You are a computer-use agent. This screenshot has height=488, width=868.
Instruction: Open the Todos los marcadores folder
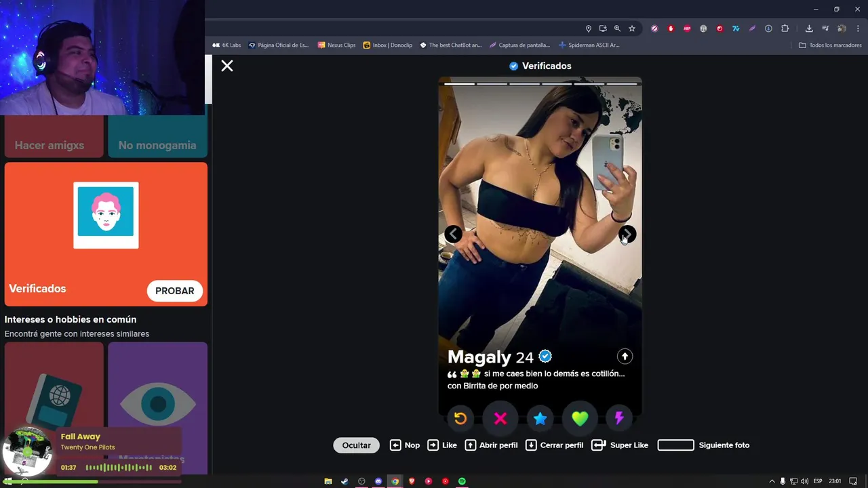[830, 45]
